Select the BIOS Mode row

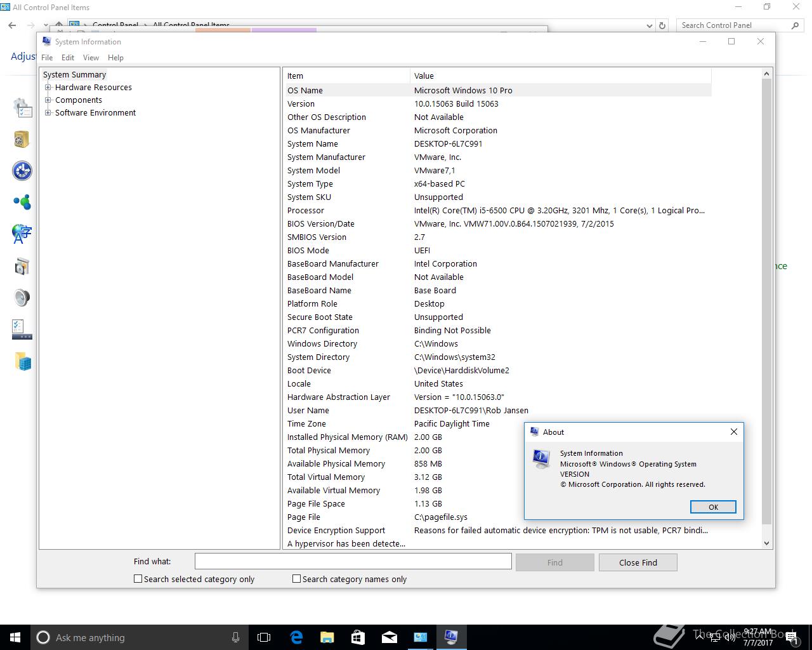coord(497,250)
